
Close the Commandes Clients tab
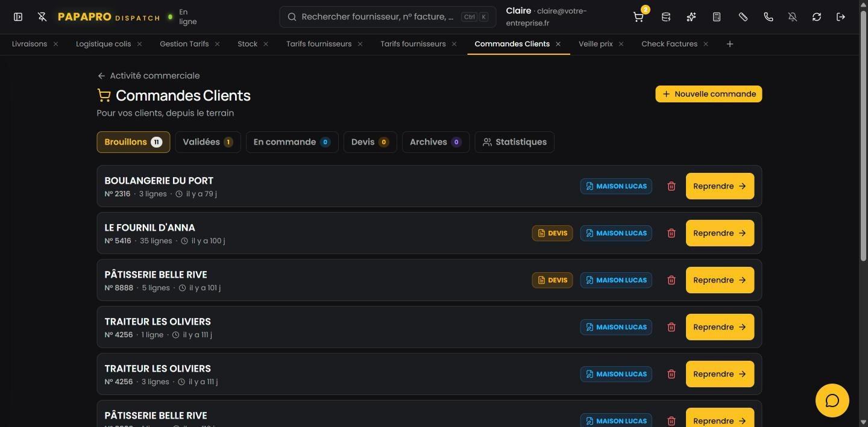click(558, 44)
